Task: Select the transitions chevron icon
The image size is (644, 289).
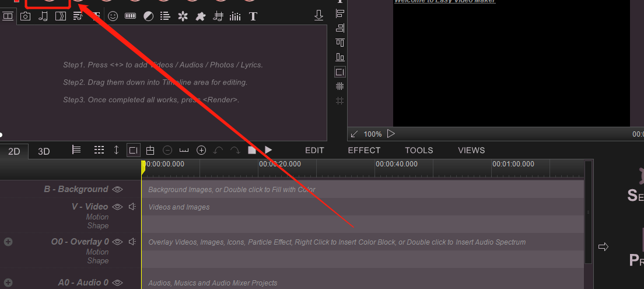Action: pos(61,16)
